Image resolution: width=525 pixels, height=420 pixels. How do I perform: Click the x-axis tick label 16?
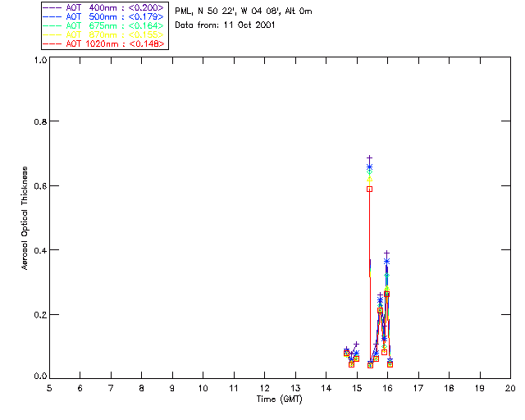point(388,388)
